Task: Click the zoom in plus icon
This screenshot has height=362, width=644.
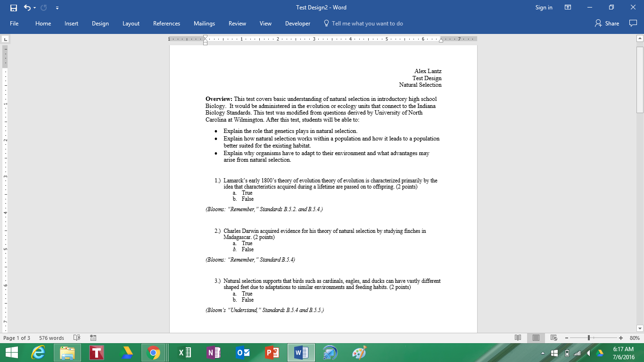Action: (x=620, y=338)
